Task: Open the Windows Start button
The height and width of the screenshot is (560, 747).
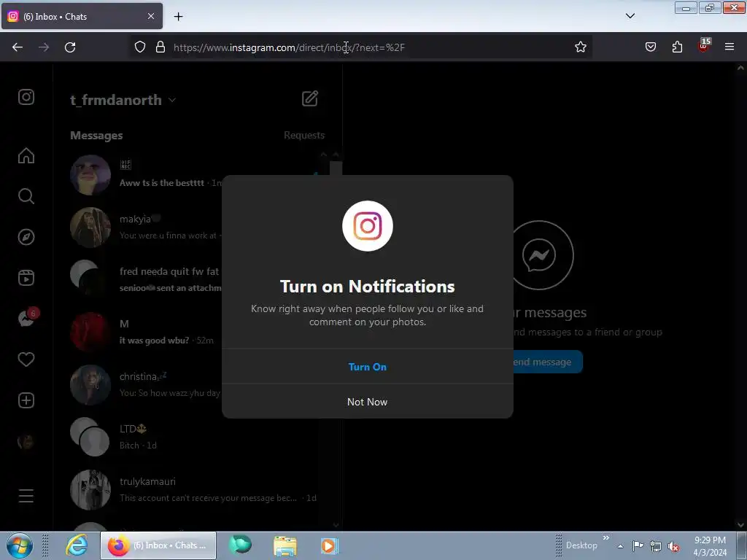Action: tap(19, 545)
